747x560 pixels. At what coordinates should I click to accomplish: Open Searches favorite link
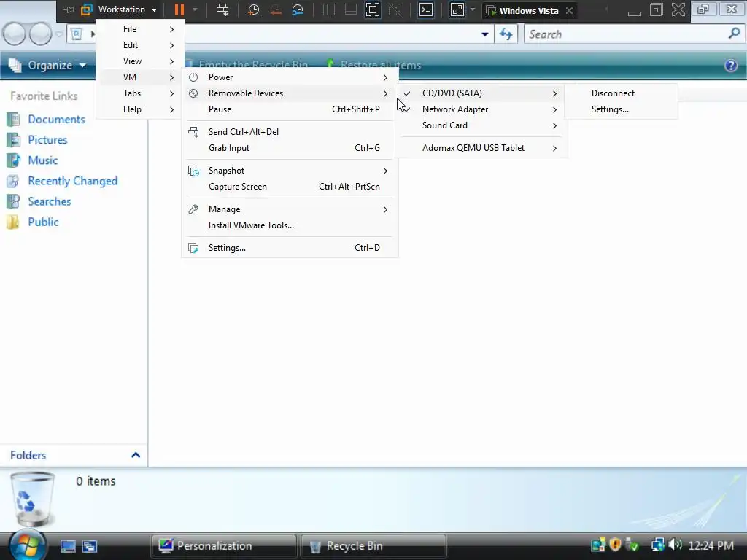[39, 201]
